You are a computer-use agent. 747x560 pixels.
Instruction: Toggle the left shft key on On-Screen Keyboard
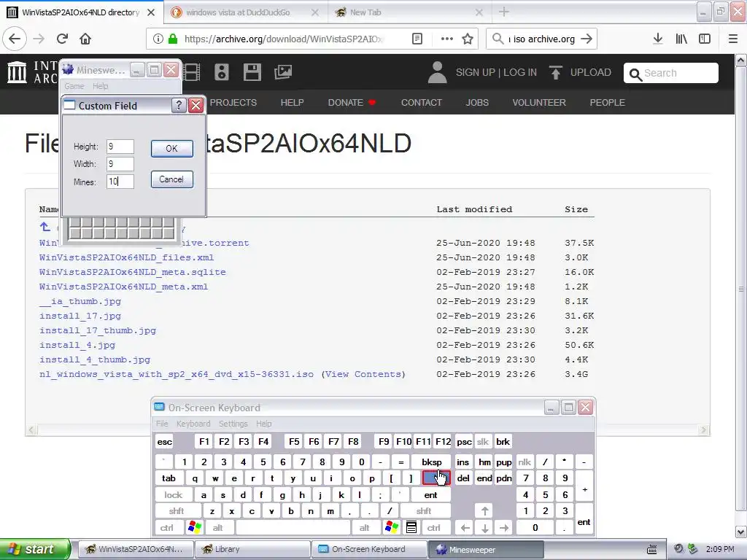coord(177,511)
